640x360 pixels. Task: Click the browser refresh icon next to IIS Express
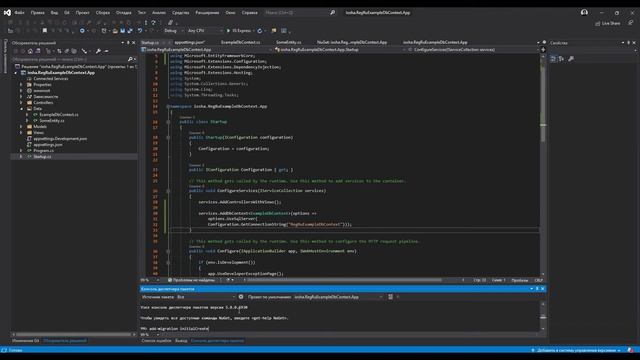pyautogui.click(x=260, y=31)
